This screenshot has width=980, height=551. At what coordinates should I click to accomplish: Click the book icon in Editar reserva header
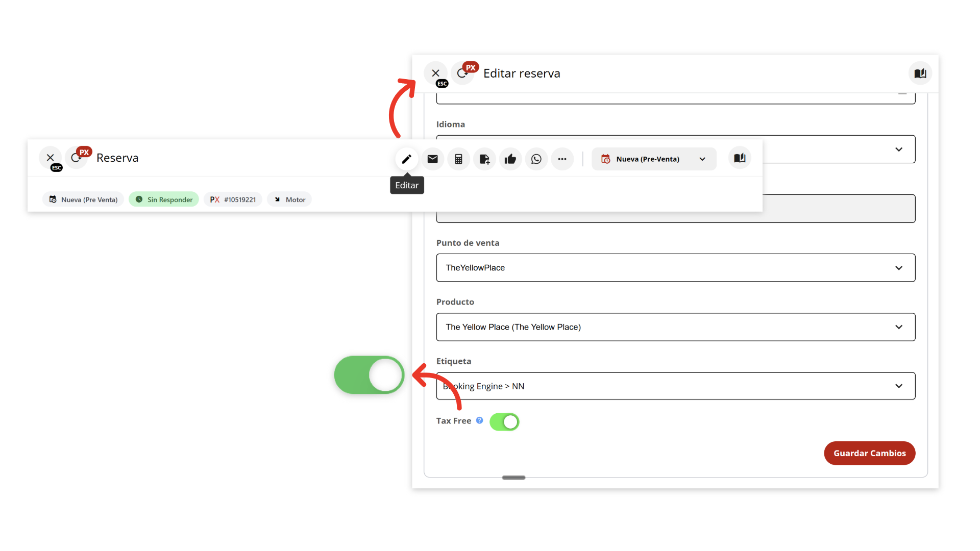tap(920, 73)
